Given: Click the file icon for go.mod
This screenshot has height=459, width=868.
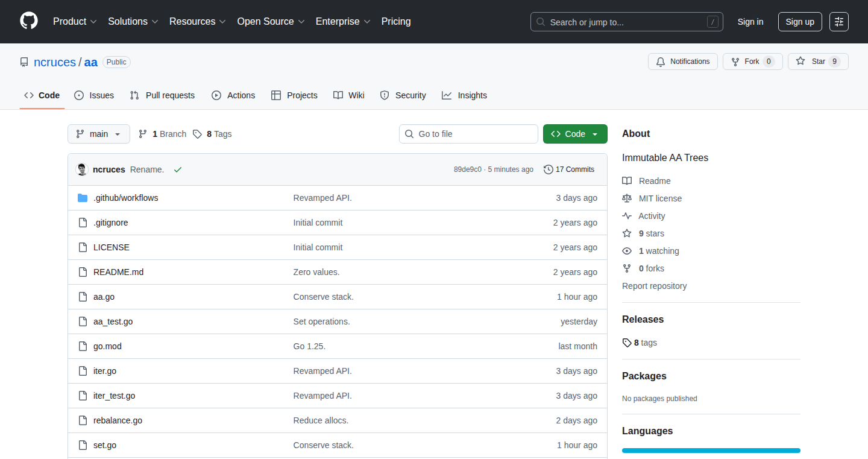Looking at the screenshot, I should pos(83,346).
